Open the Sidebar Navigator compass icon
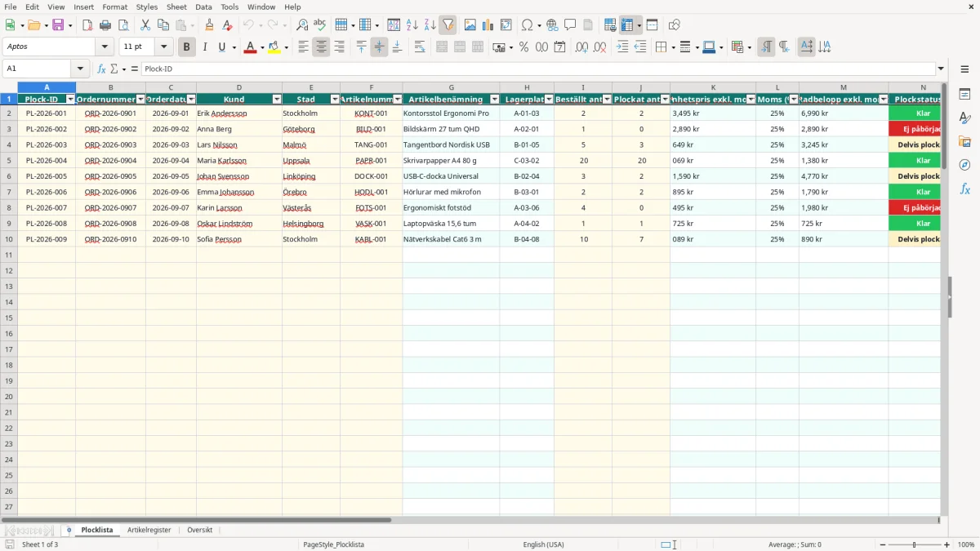This screenshot has width=980, height=551. click(964, 166)
